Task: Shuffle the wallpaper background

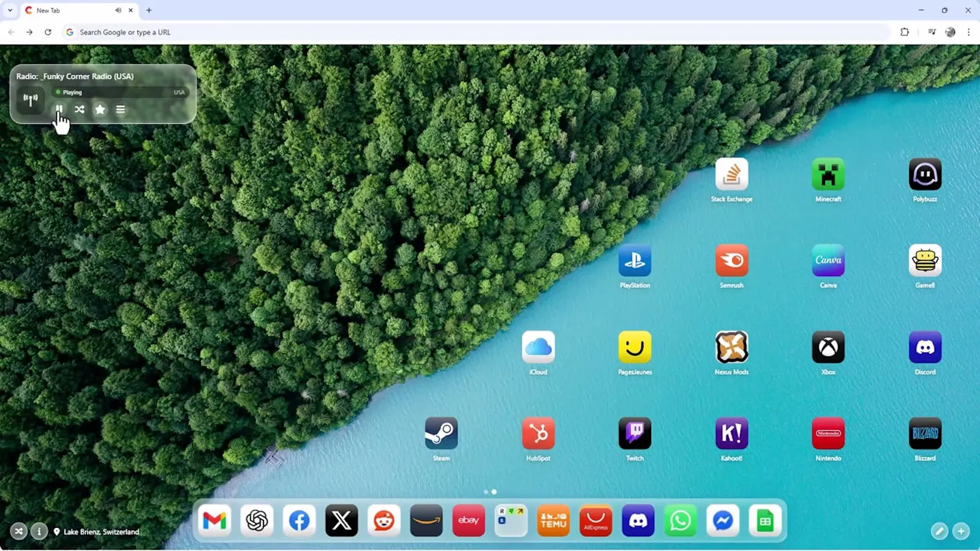Action: coord(18,531)
